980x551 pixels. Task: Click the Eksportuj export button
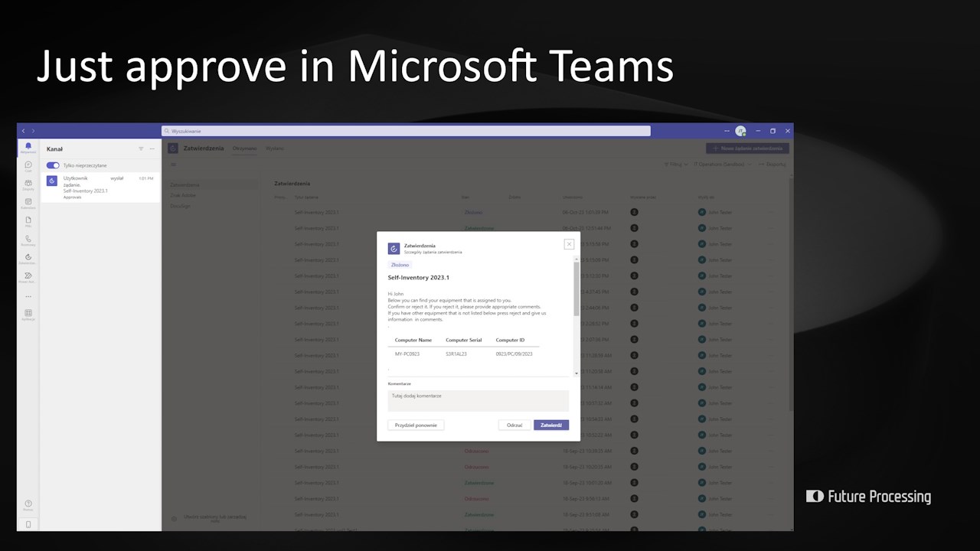pyautogui.click(x=772, y=165)
